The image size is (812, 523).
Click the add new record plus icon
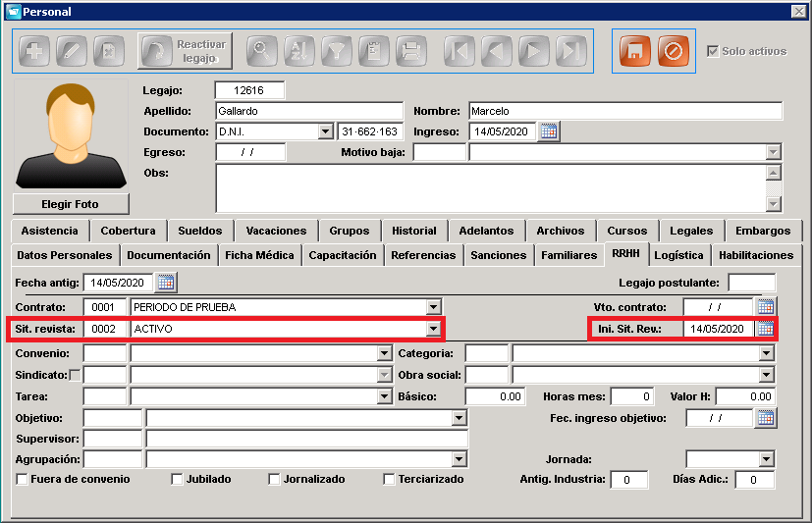point(34,51)
